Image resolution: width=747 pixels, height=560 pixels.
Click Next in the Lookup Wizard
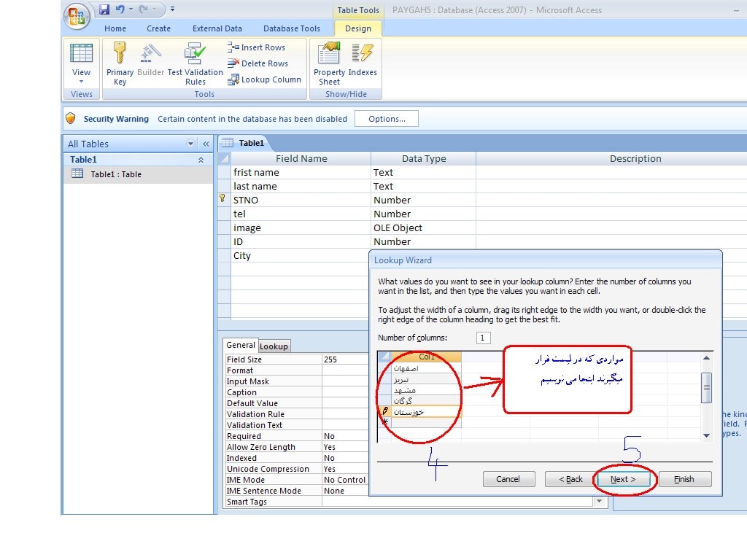(x=623, y=479)
